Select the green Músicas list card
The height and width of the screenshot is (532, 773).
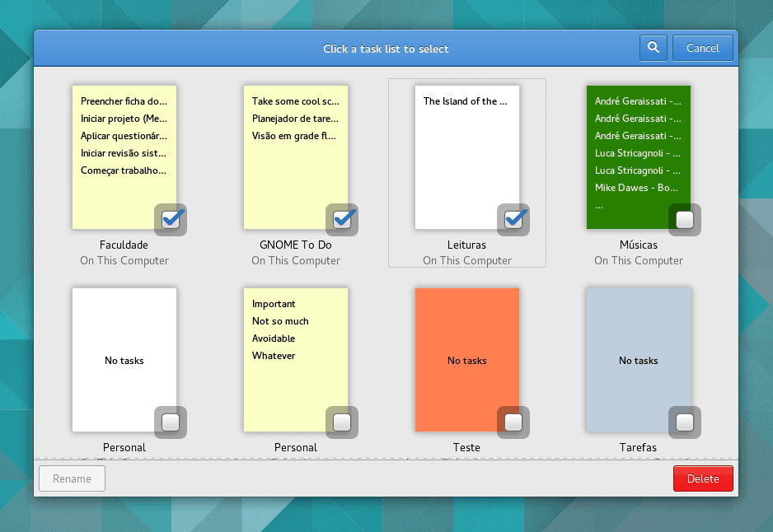point(639,157)
